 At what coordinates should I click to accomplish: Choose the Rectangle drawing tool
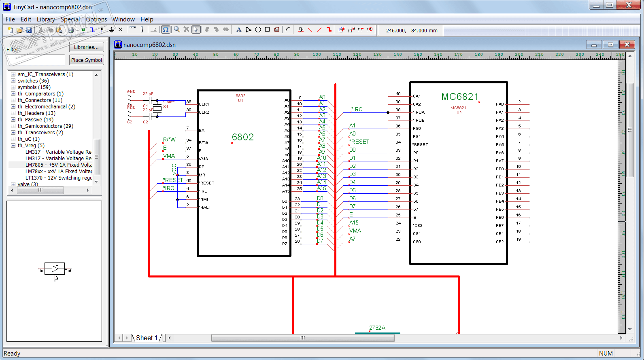pyautogui.click(x=267, y=30)
